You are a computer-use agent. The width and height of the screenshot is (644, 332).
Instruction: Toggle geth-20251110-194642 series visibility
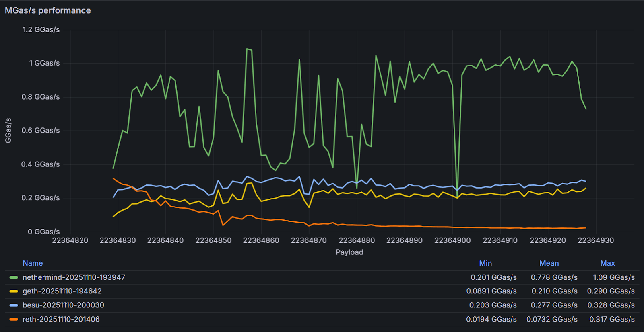62,291
